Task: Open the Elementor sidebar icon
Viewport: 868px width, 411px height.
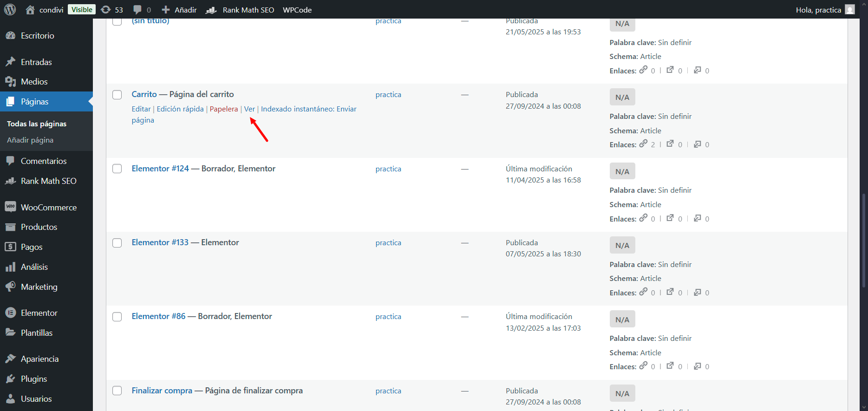Action: [10, 313]
